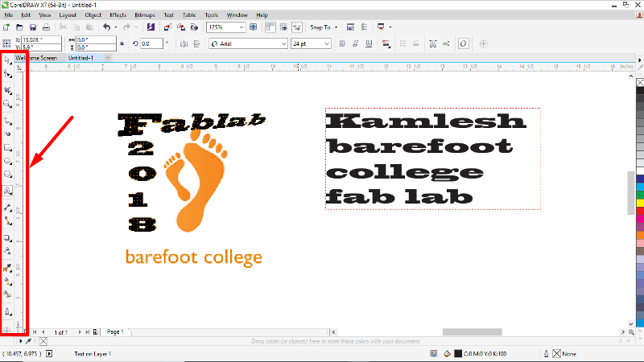Image resolution: width=644 pixels, height=362 pixels.
Task: Click the Print icon
Action: (46, 27)
